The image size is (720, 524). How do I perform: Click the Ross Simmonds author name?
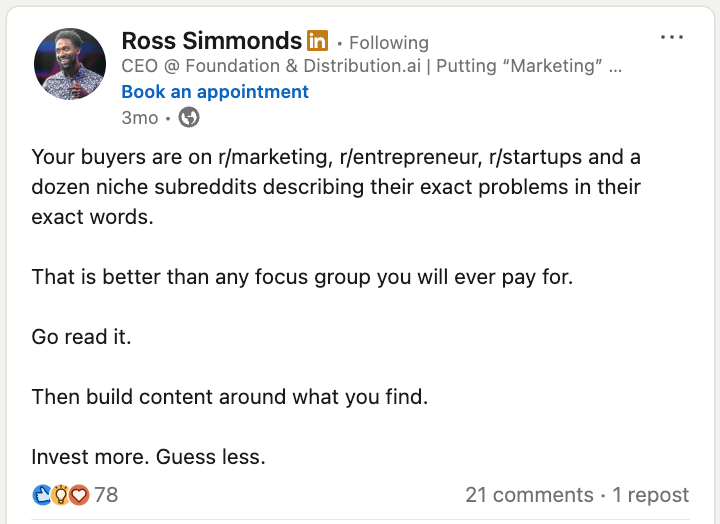tap(212, 41)
